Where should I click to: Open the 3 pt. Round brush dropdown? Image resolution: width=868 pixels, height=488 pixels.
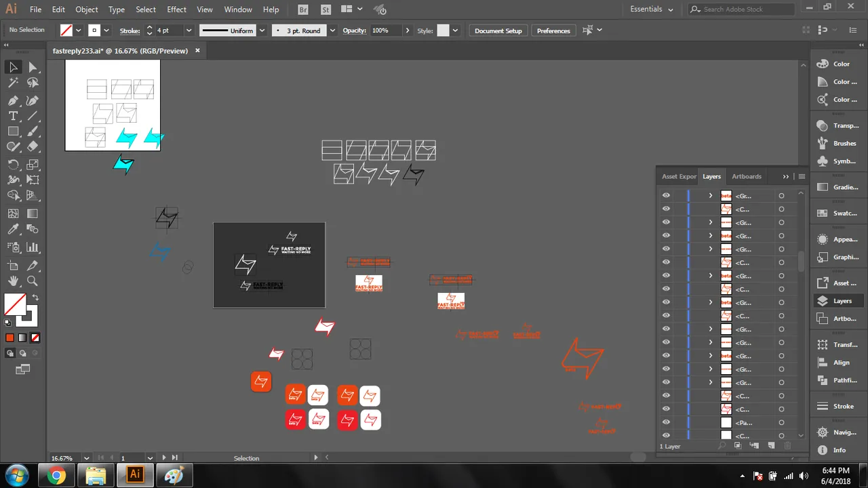point(332,30)
